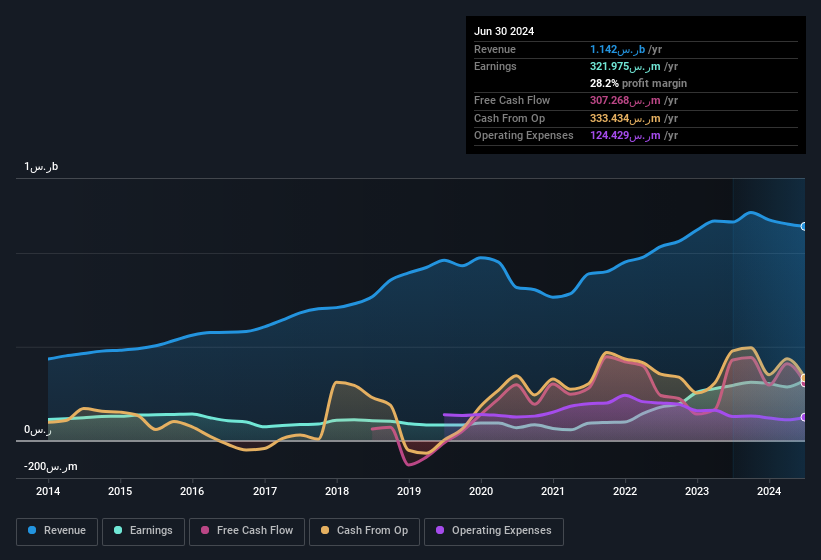Toggle the Earnings legend button
This screenshot has width=821, height=560.
click(143, 531)
